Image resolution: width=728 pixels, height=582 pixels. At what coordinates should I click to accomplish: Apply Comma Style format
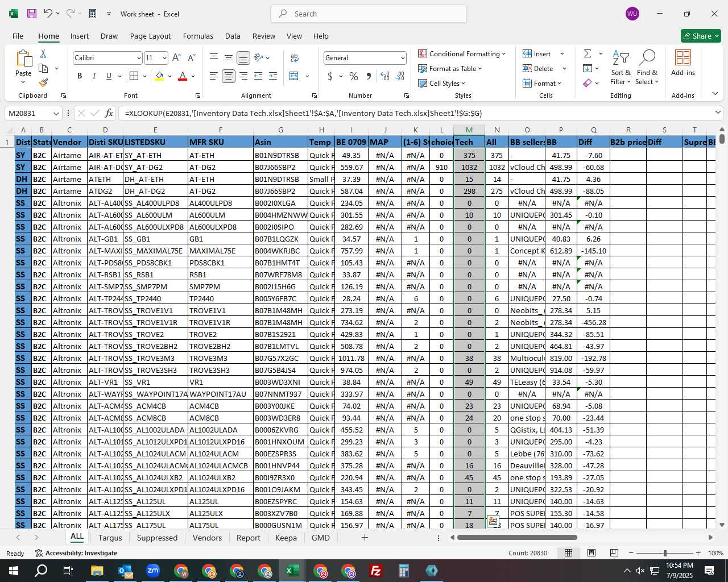[369, 76]
